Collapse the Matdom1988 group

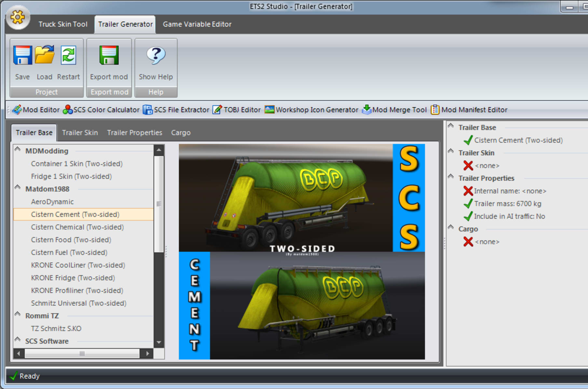(x=18, y=187)
